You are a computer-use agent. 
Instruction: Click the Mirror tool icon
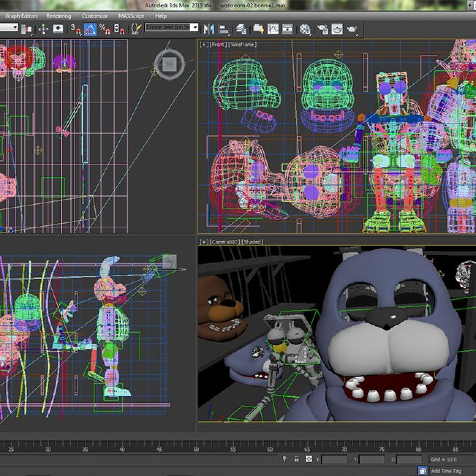point(209,29)
